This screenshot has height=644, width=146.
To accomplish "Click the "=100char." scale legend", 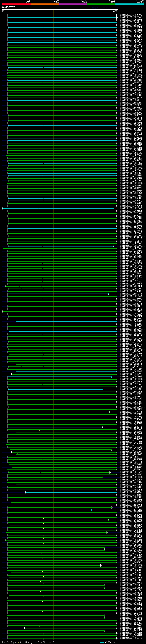I will coord(111,642).
